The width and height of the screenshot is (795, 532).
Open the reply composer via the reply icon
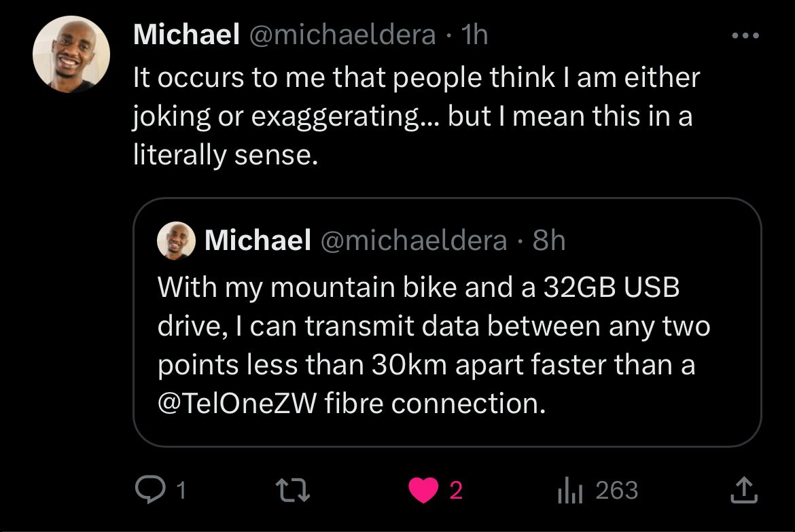click(x=151, y=489)
